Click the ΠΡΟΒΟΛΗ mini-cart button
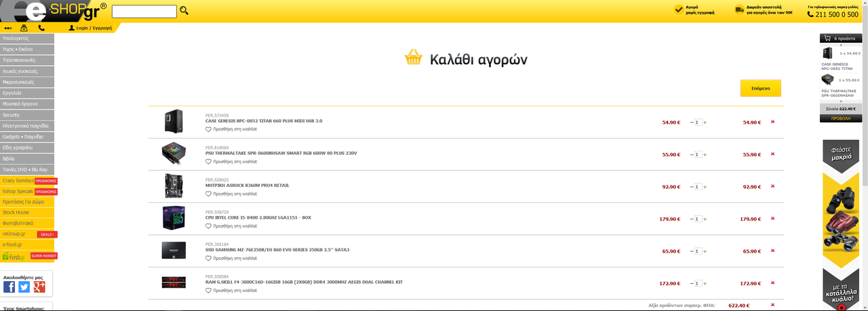Image resolution: width=868 pixels, height=311 pixels. [840, 118]
